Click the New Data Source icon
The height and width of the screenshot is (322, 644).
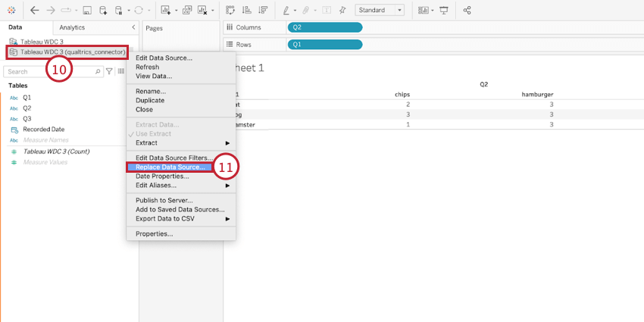(x=103, y=11)
